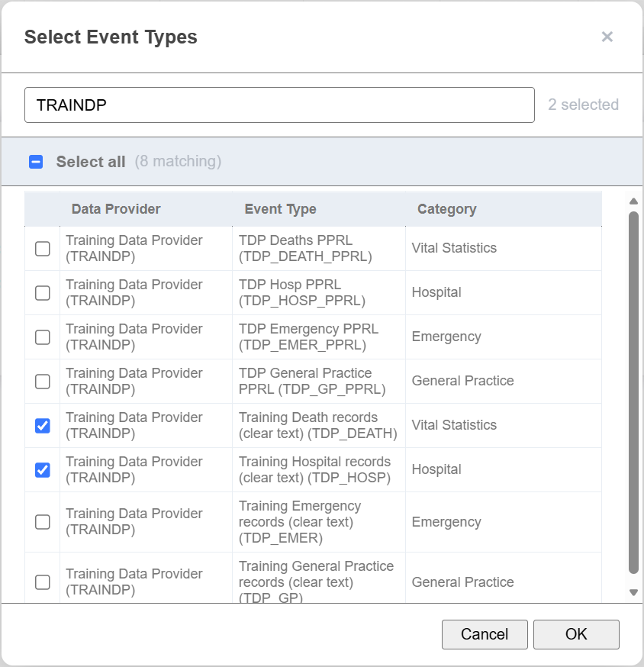Click the vertical scrollbar thumb
Screen dimensions: 644x667
point(633,392)
